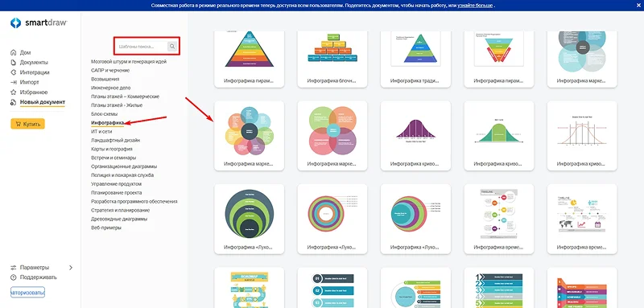The height and width of the screenshot is (308, 644).
Task: Open the Дом home icon
Action: 13,52
